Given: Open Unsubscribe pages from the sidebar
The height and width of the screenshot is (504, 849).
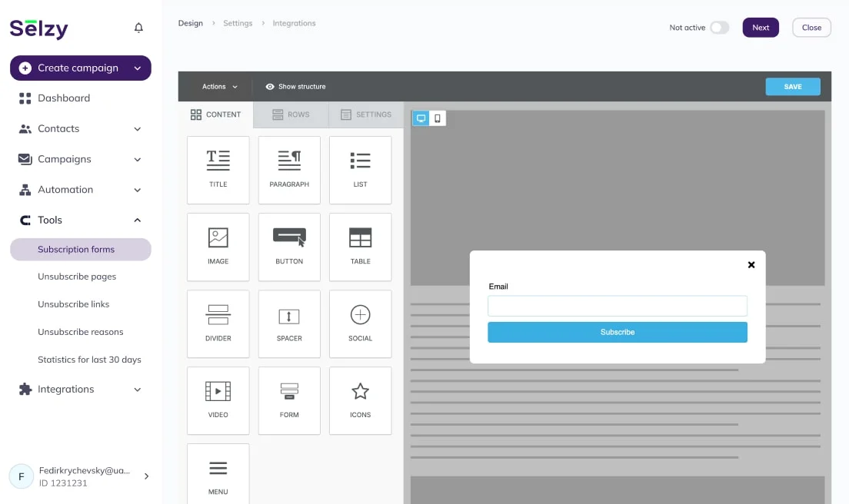Looking at the screenshot, I should point(77,276).
